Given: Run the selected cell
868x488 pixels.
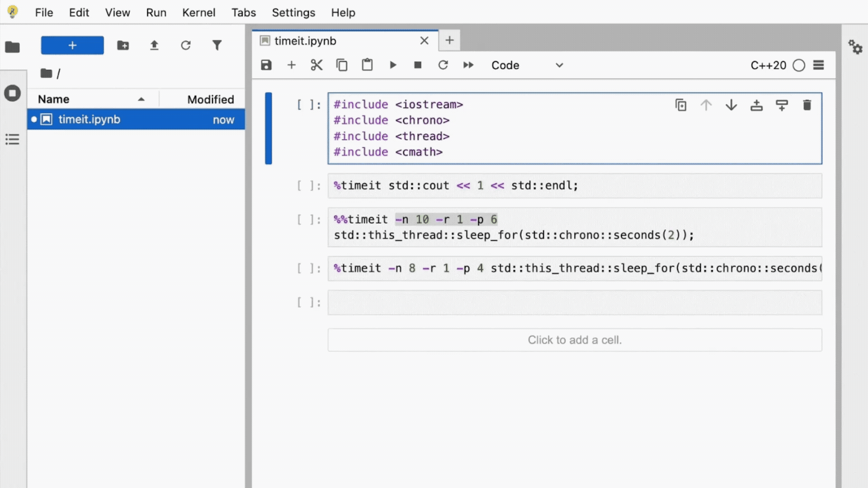Looking at the screenshot, I should (393, 65).
